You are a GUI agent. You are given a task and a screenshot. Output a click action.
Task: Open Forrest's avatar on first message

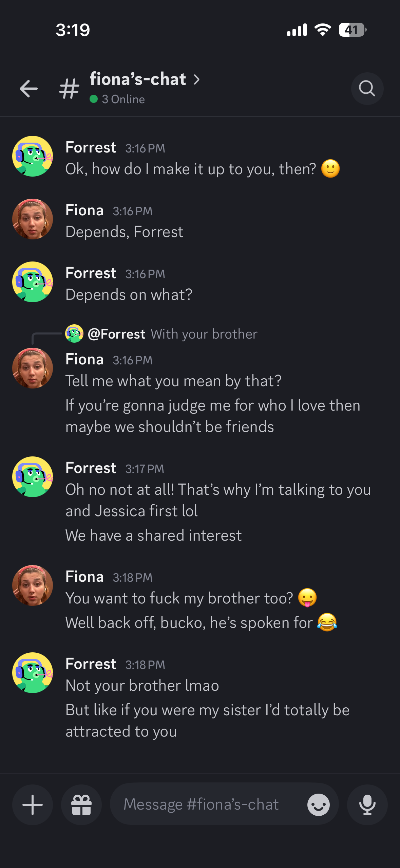point(33,156)
